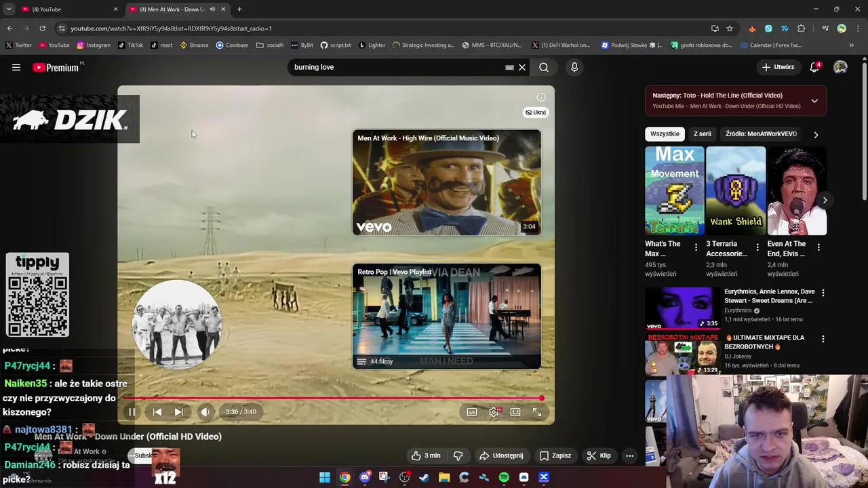Viewport: 868px width, 488px height.
Task: Select the Wszystkie filter chip
Action: pyautogui.click(x=665, y=134)
